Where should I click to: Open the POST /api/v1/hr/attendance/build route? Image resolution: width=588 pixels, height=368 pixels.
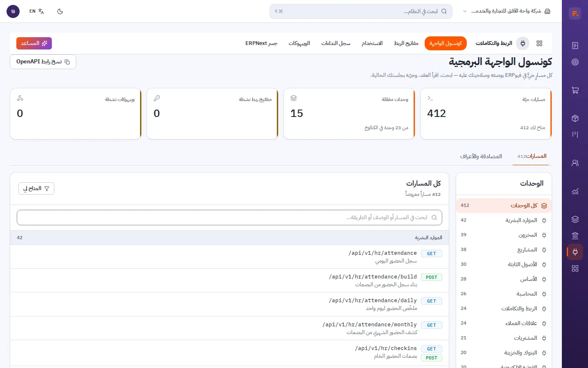click(x=229, y=280)
